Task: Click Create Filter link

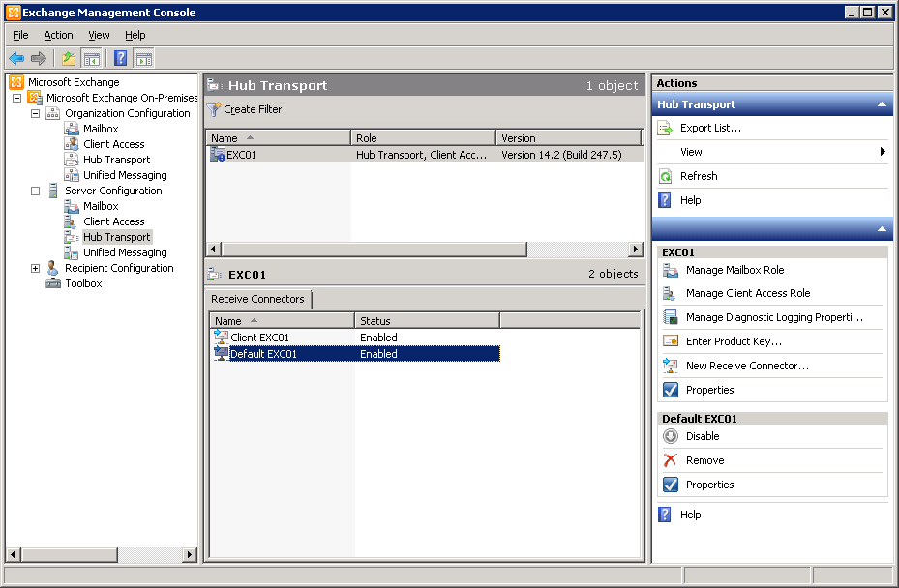Action: 253,109
